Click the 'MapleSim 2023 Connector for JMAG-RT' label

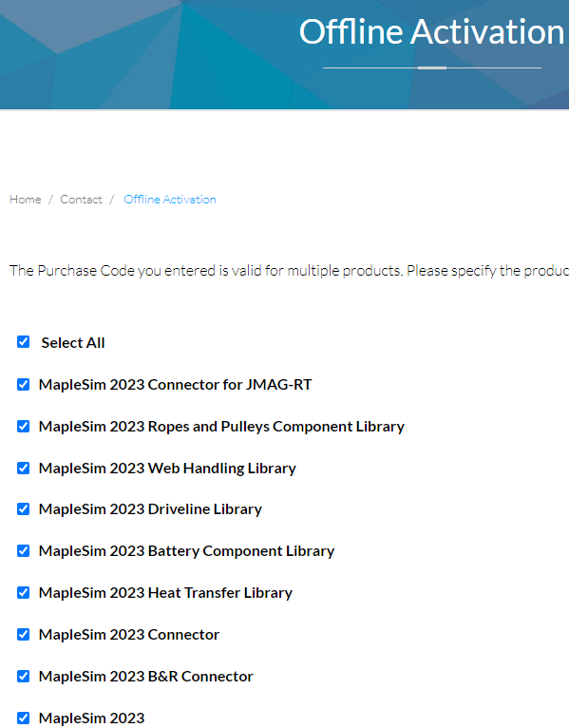175,384
